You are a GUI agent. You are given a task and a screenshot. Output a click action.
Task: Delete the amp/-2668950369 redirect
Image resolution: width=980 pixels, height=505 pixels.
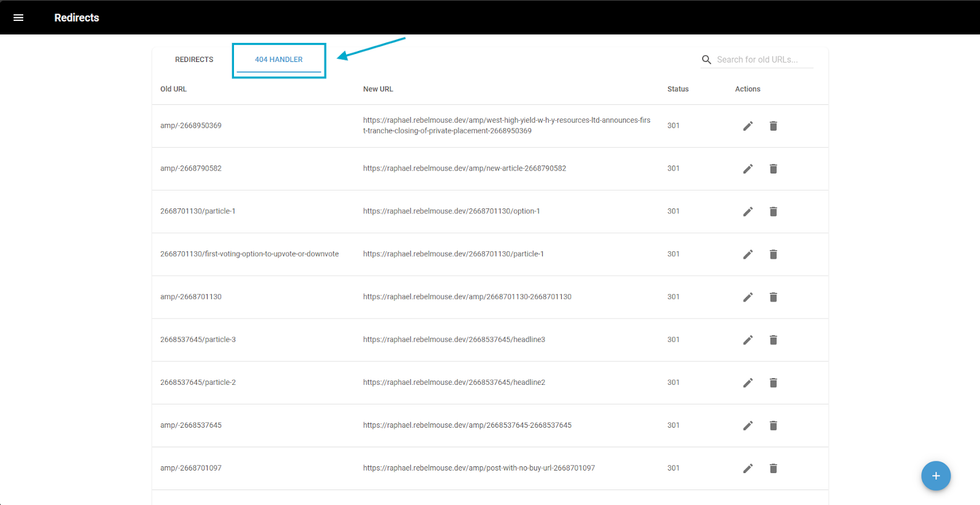(773, 126)
